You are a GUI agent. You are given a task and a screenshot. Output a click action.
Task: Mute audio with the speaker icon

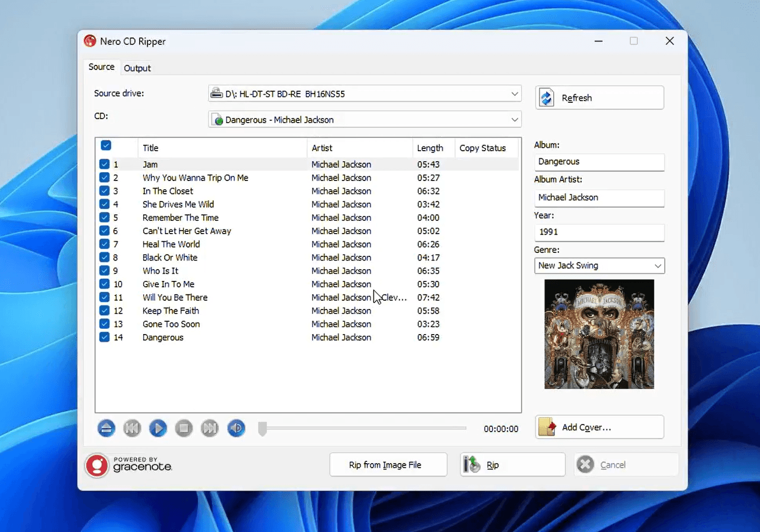click(236, 429)
